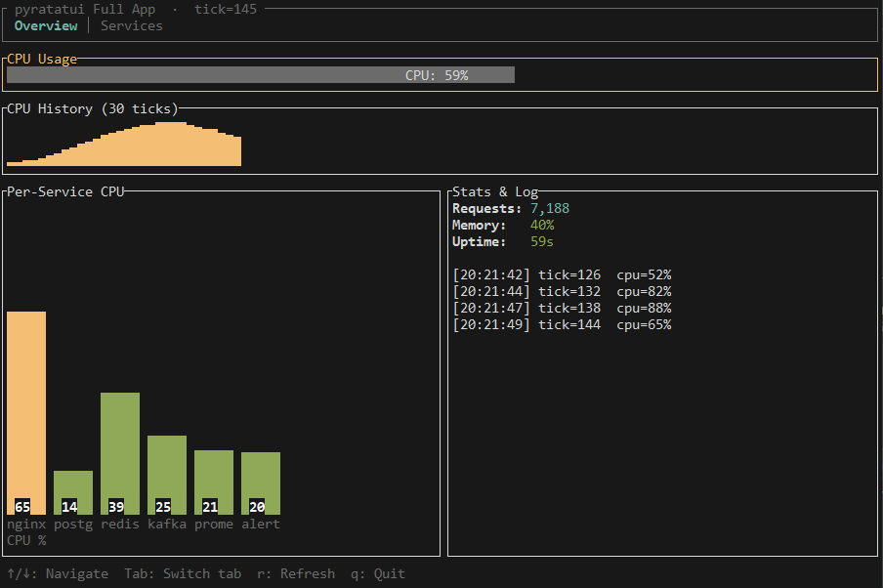This screenshot has width=883, height=588.
Task: Select log entry for tick=132
Action: [562, 292]
